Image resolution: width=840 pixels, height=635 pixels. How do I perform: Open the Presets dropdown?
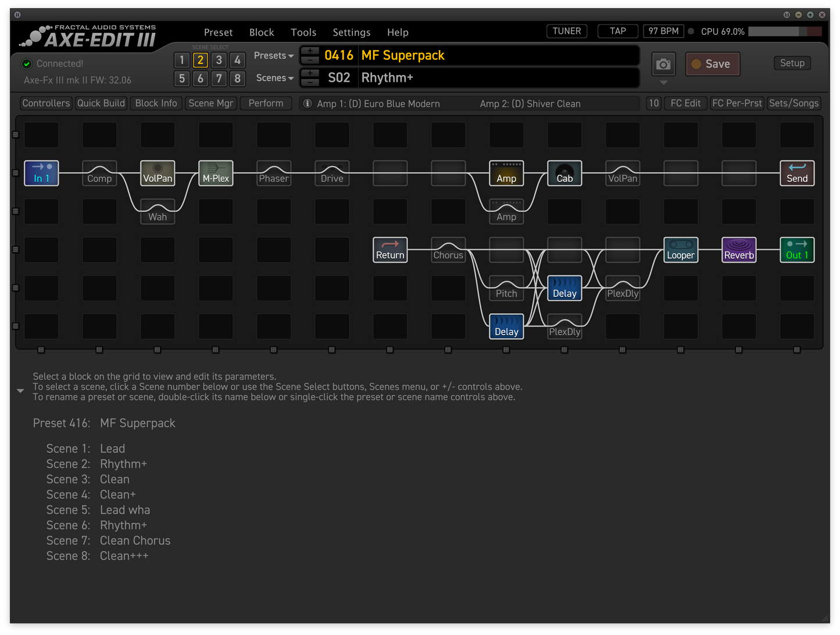pos(274,56)
